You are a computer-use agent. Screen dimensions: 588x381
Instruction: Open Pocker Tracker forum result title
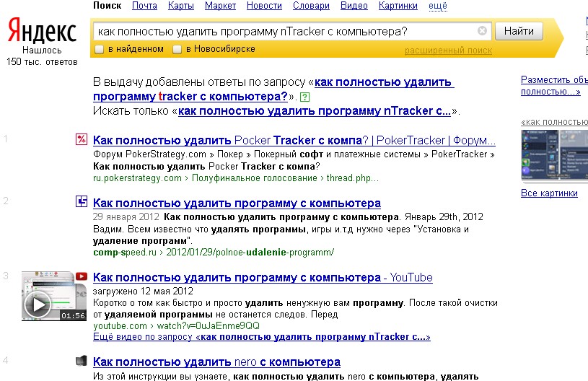pyautogui.click(x=294, y=140)
